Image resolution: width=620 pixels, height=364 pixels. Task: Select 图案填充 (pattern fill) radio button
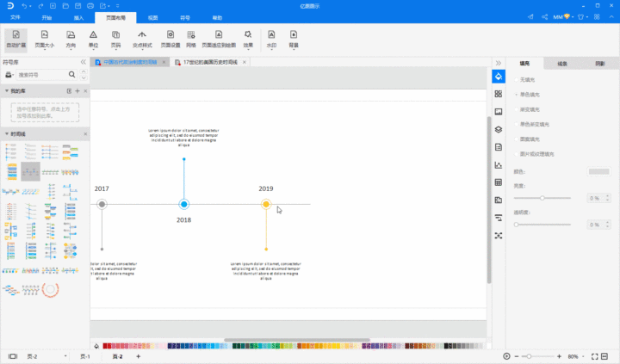click(x=517, y=139)
